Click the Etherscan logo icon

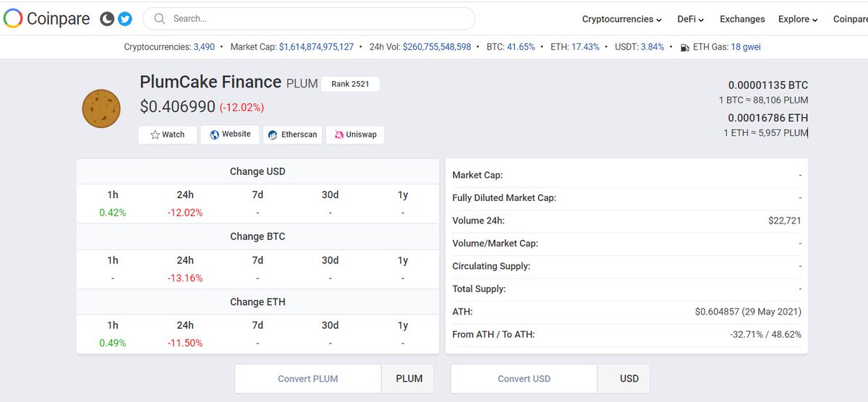coord(273,134)
